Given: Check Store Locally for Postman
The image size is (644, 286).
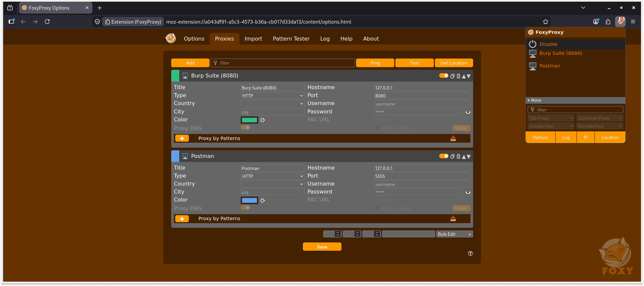Looking at the screenshot, I should 376,208.
